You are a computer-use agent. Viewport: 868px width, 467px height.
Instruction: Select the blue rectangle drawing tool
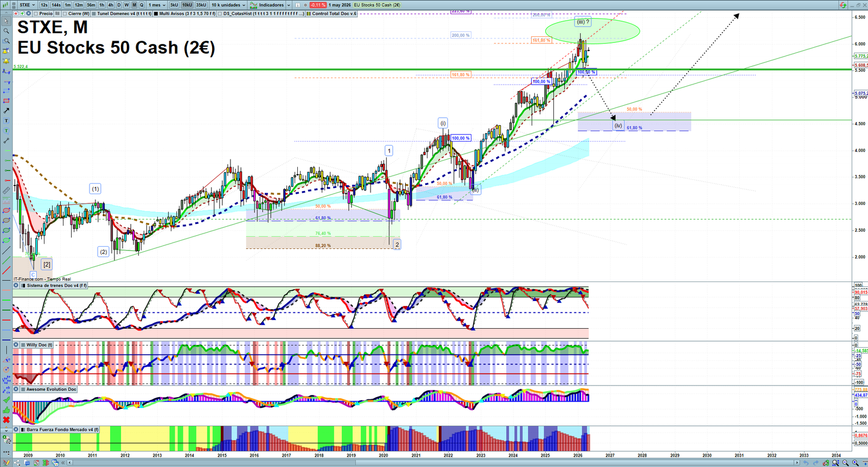click(x=6, y=91)
